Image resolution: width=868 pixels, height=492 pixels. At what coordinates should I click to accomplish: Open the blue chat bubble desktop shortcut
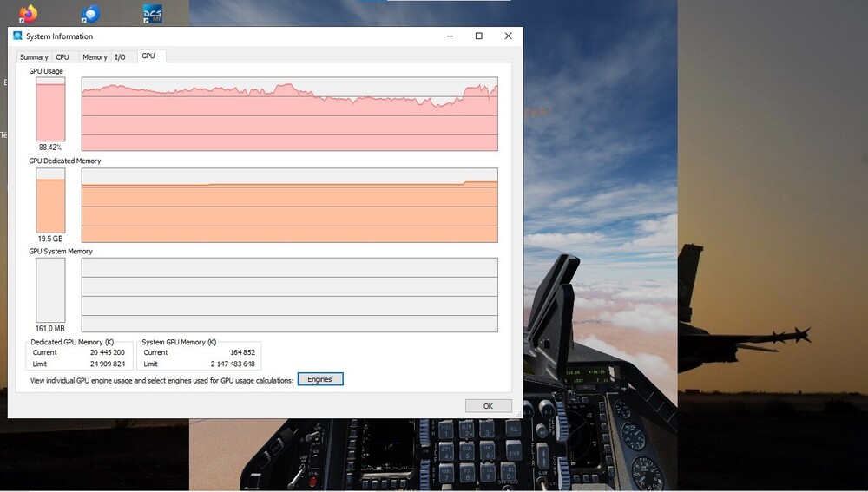[x=90, y=13]
